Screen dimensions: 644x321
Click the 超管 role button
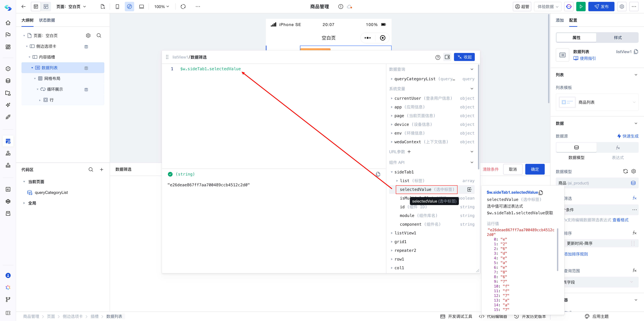point(522,7)
